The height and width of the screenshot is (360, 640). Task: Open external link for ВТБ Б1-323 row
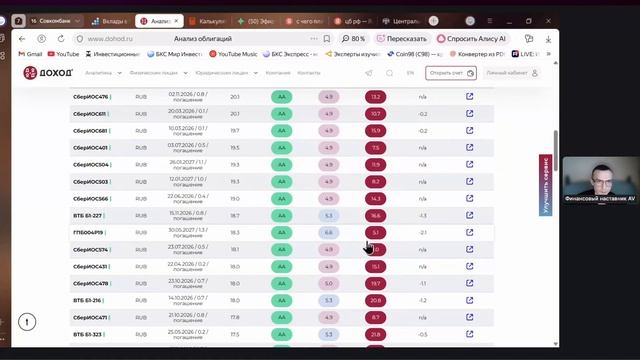click(469, 334)
